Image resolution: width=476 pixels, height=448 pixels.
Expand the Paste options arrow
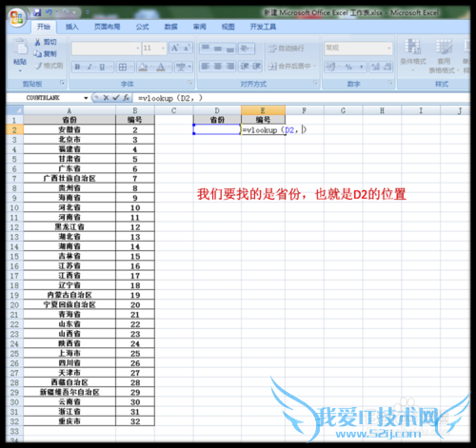(20, 70)
